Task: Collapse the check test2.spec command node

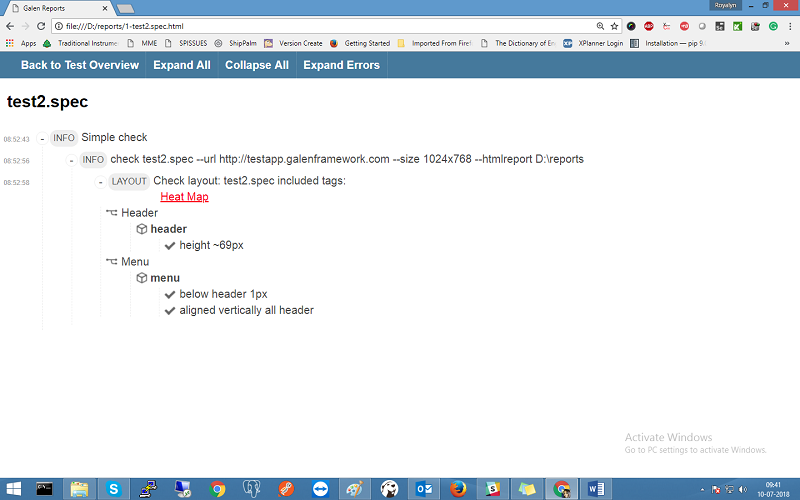Action: [x=71, y=160]
